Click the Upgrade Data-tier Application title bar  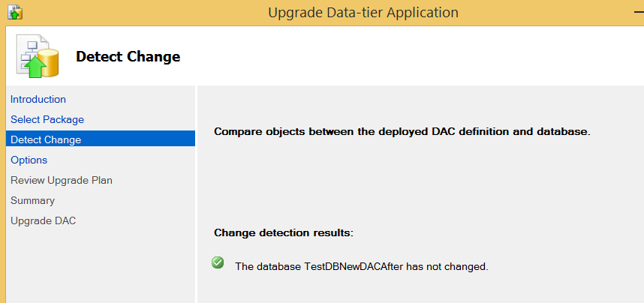tap(363, 12)
